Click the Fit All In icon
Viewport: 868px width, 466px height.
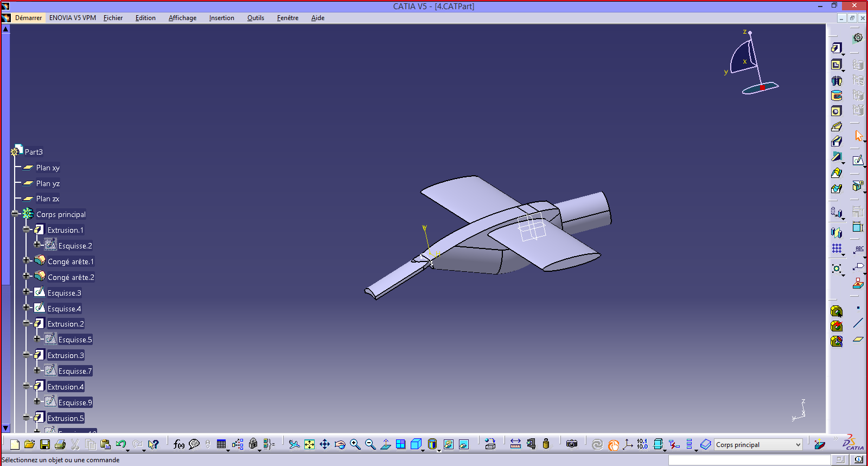pos(309,444)
